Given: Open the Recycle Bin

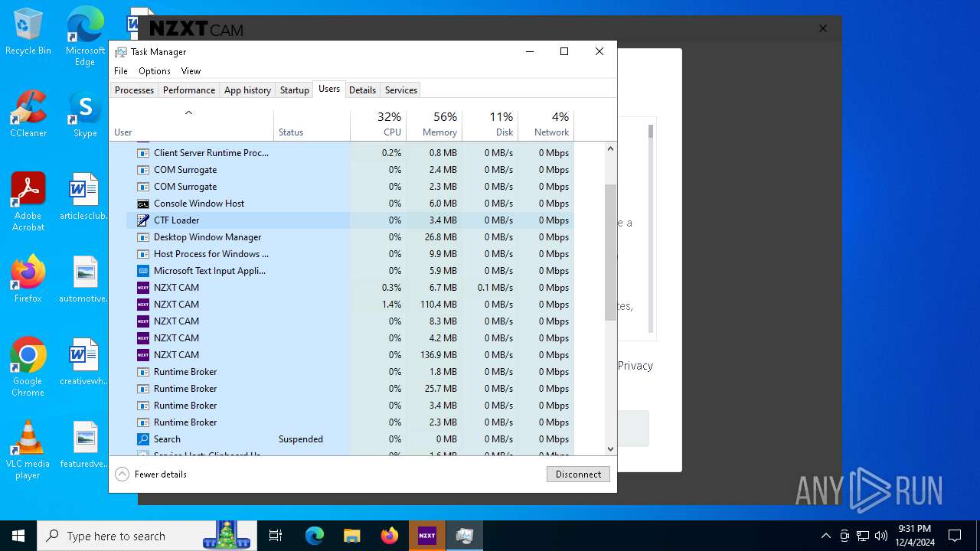Looking at the screenshot, I should click(x=28, y=31).
